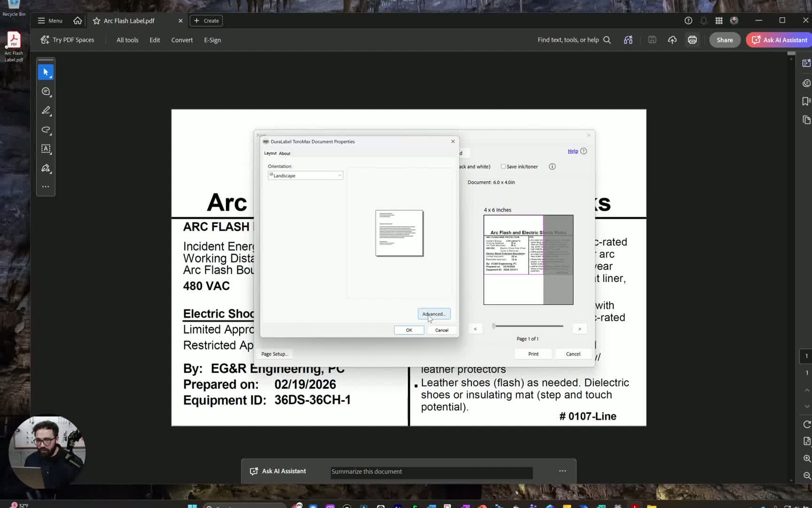Go to Acrobat Home icon

(x=78, y=21)
